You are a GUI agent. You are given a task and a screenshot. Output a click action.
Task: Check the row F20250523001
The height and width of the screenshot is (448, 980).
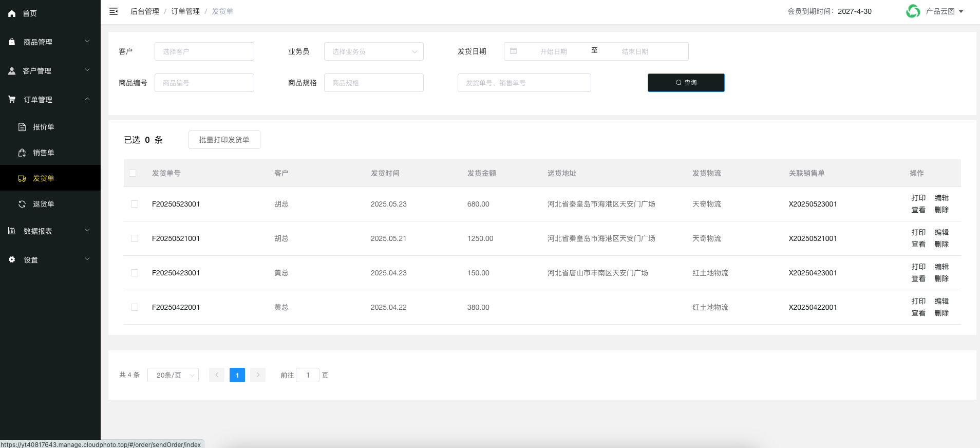click(x=135, y=204)
